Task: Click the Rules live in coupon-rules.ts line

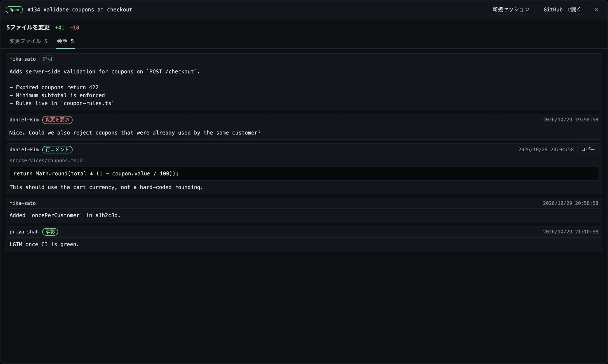Action: point(62,103)
